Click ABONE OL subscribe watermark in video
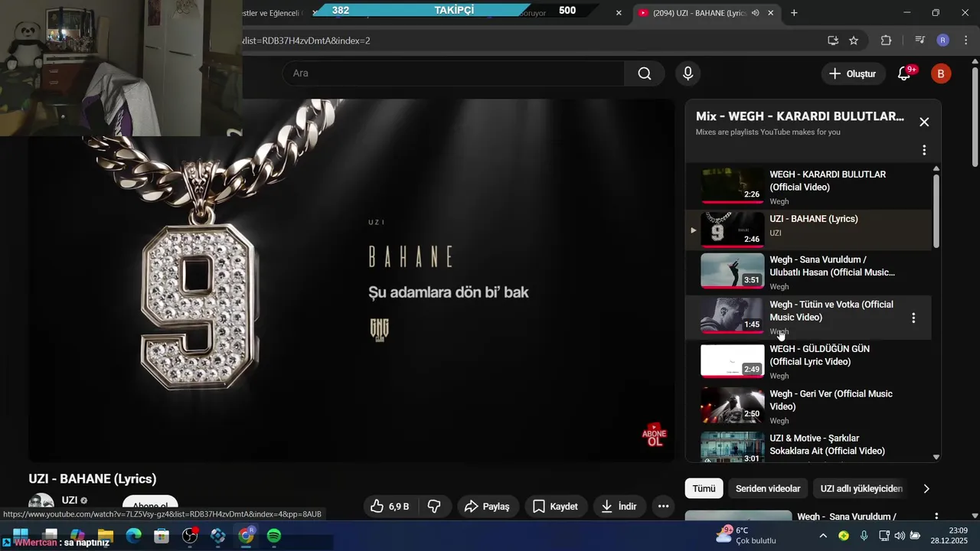 [655, 435]
